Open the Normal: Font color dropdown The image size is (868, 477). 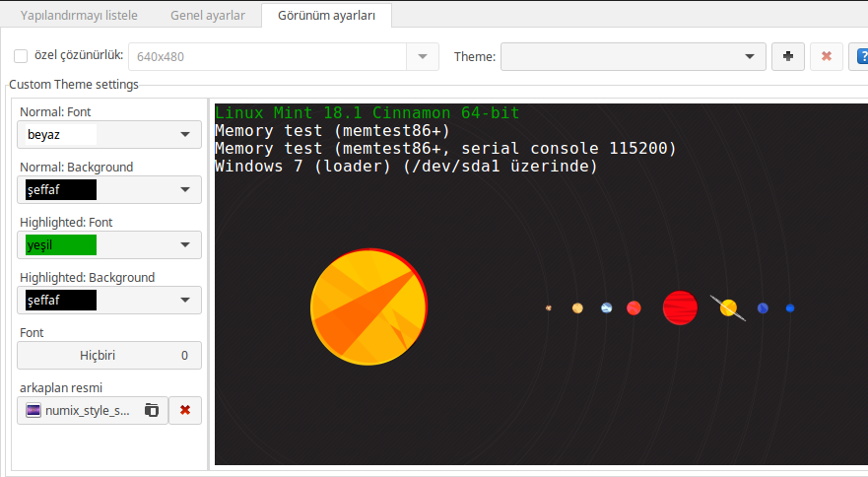point(109,135)
